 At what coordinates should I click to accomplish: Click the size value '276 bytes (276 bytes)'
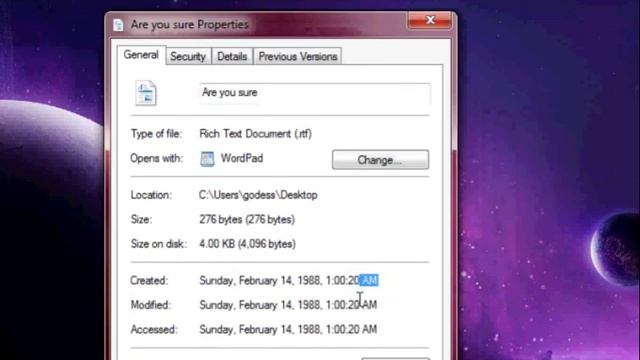point(247,220)
